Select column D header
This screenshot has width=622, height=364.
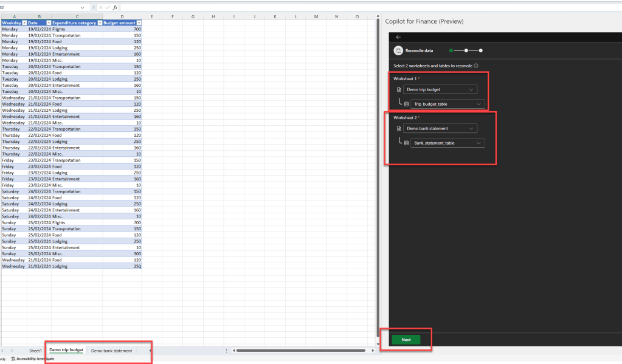pyautogui.click(x=122, y=16)
